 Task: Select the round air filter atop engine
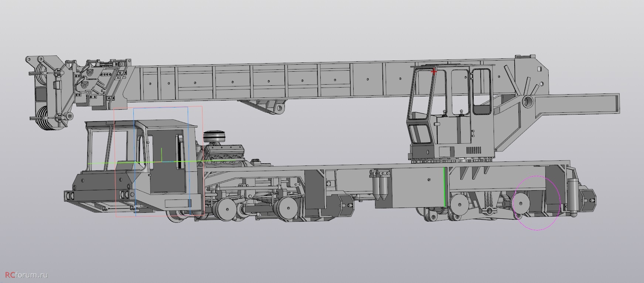[x=214, y=136]
